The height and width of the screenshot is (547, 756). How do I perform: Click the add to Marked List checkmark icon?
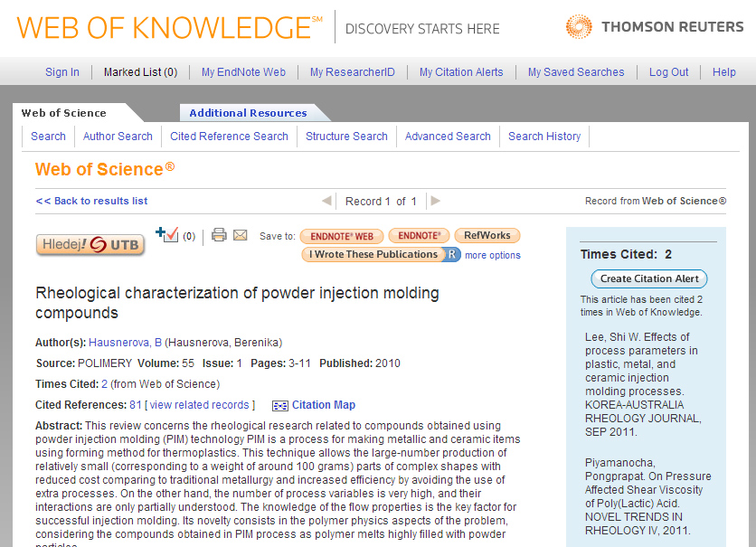(x=167, y=235)
